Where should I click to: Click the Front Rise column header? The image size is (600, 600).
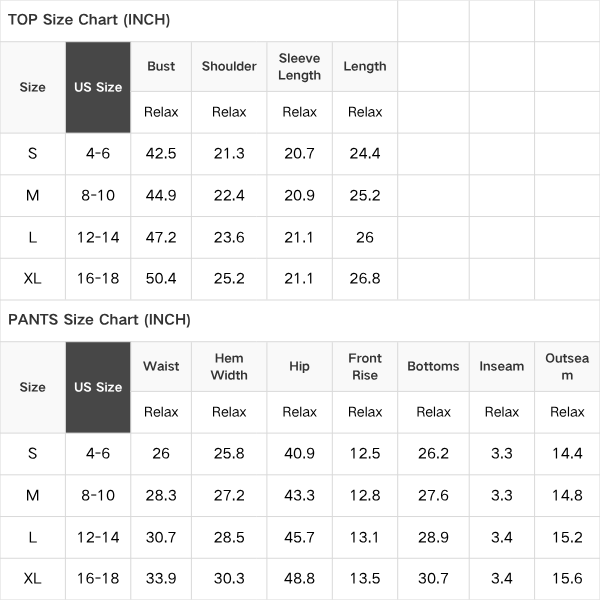tap(365, 367)
